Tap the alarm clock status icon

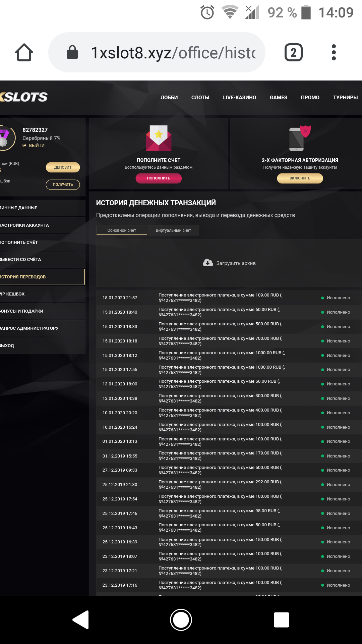tap(207, 12)
